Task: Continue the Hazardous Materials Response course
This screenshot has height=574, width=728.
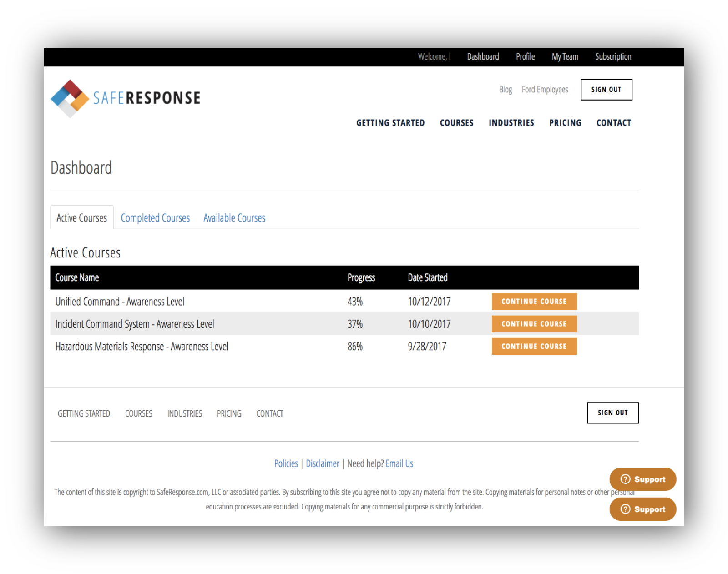Action: 534,347
